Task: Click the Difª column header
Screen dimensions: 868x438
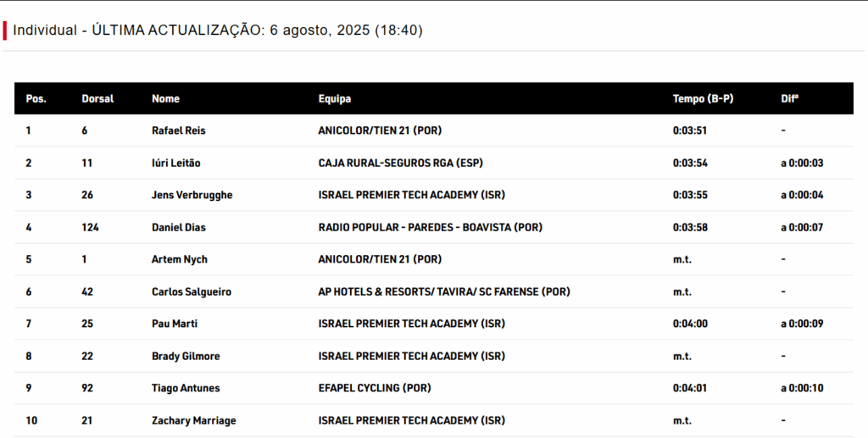Action: (x=789, y=98)
